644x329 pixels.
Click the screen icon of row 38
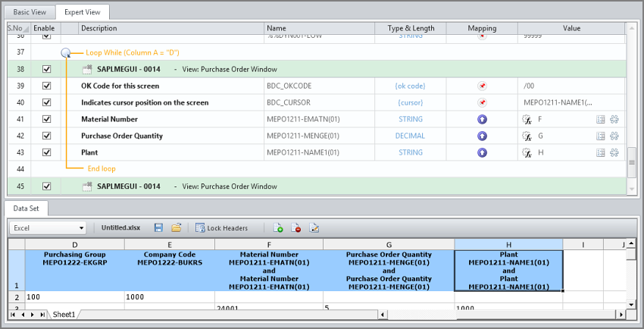click(87, 70)
